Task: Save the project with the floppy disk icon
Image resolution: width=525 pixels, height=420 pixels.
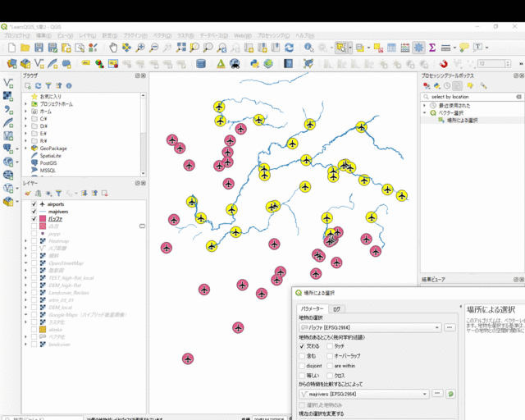Action: click(x=39, y=48)
